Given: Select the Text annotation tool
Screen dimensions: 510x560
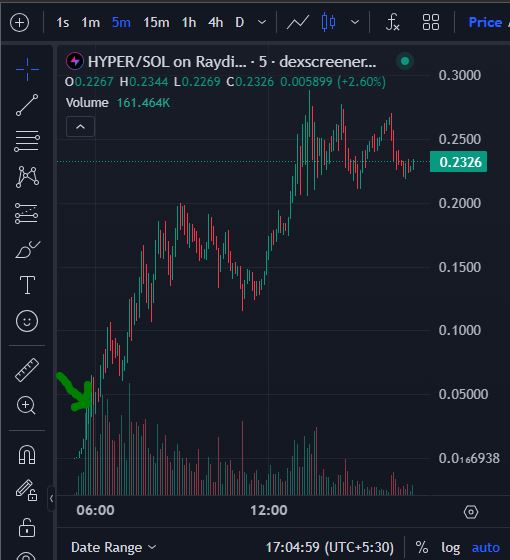Looking at the screenshot, I should [28, 285].
